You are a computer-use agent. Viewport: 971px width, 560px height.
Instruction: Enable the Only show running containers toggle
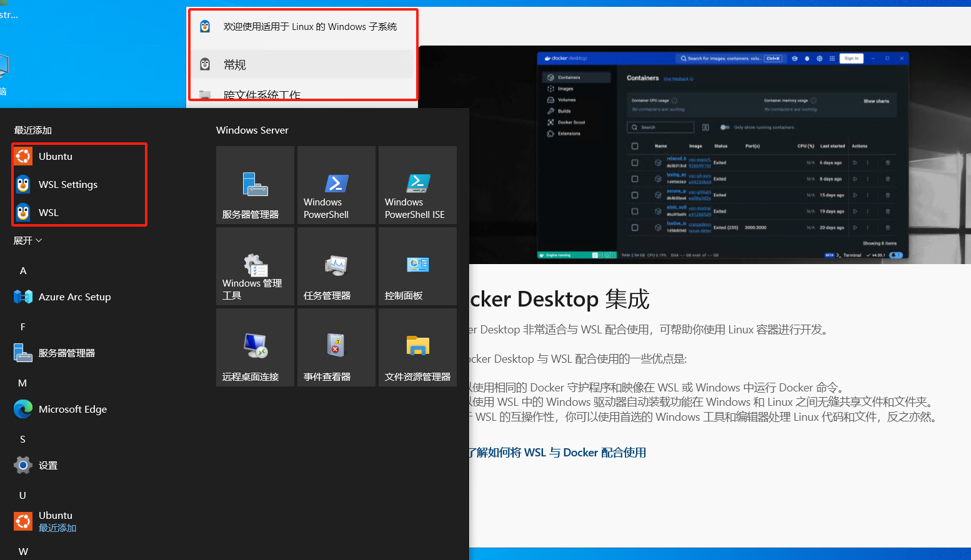[x=725, y=127]
